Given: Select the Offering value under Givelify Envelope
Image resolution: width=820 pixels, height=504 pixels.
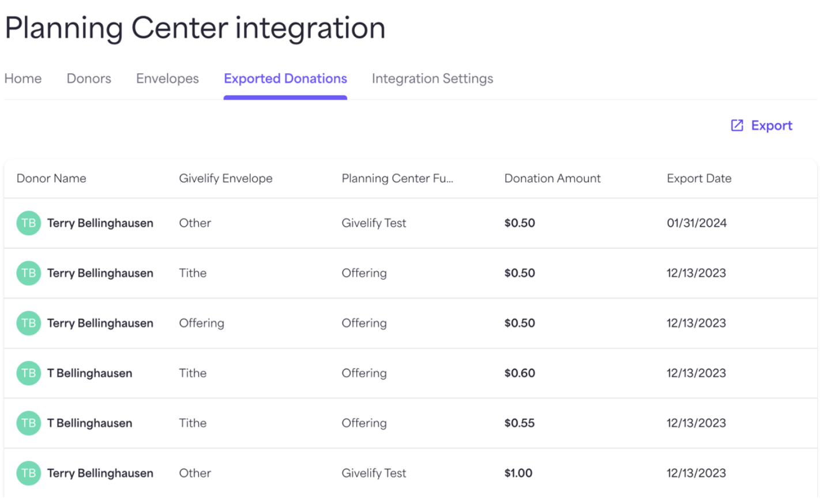Looking at the screenshot, I should pyautogui.click(x=201, y=323).
